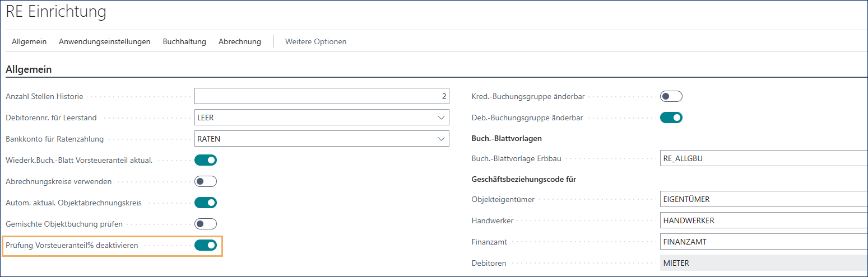Enable Kred.-Buchungsgruppe änderbar switch
Viewport: 868px width, 277px height.
pos(671,96)
